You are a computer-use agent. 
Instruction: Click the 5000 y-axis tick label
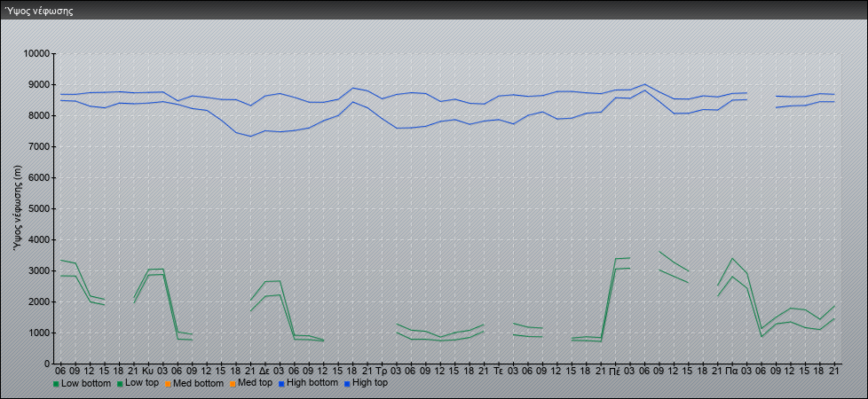pyautogui.click(x=39, y=208)
